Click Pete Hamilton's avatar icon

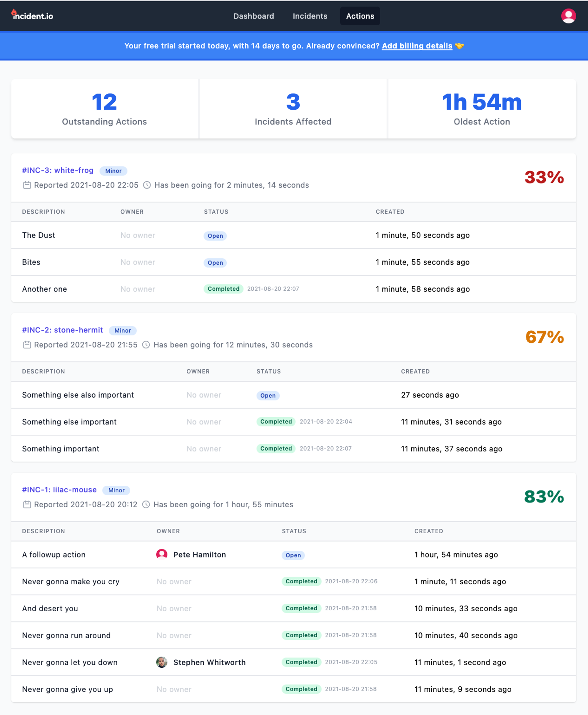click(162, 554)
